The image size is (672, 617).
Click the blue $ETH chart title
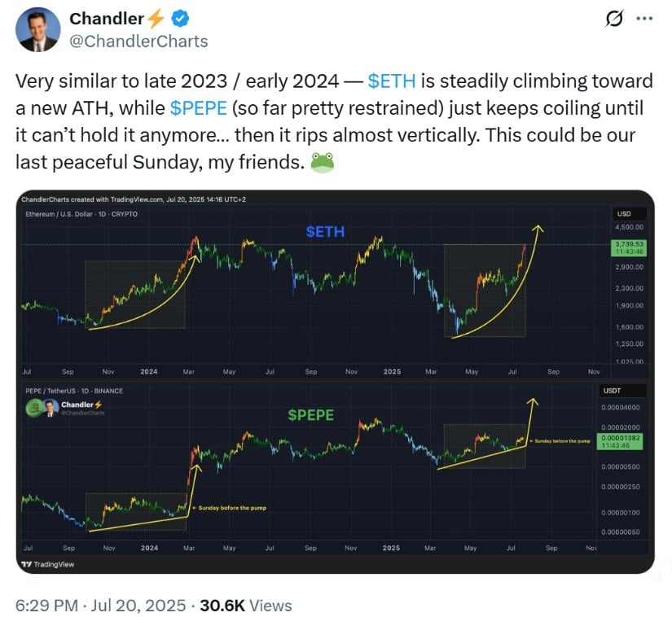[x=325, y=232]
